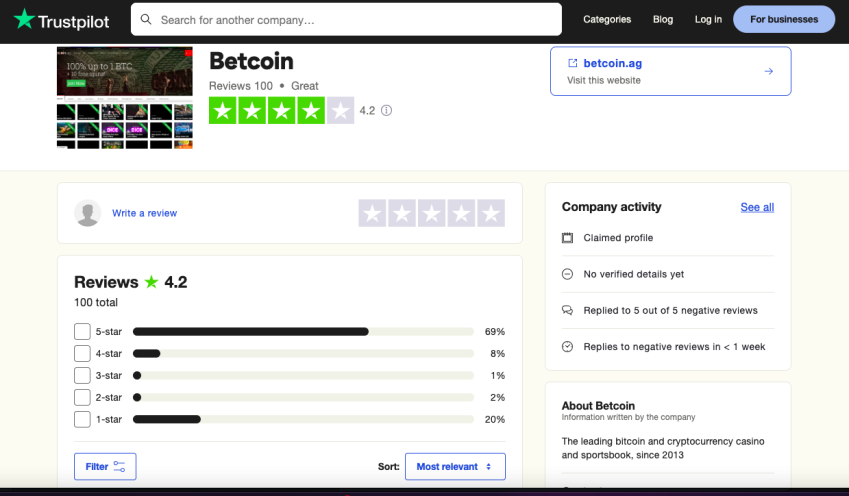Screen dimensions: 849x496
Task: Focus the search for another company field
Action: 346,19
